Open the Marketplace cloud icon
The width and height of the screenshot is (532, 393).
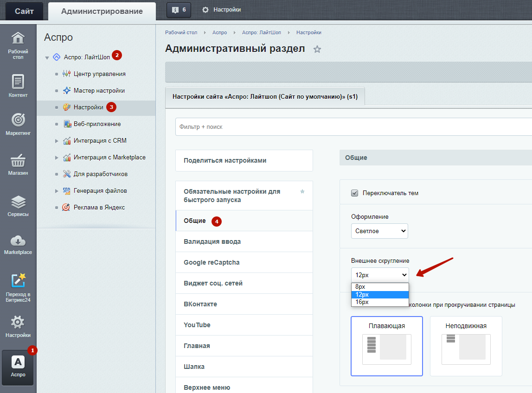click(18, 241)
